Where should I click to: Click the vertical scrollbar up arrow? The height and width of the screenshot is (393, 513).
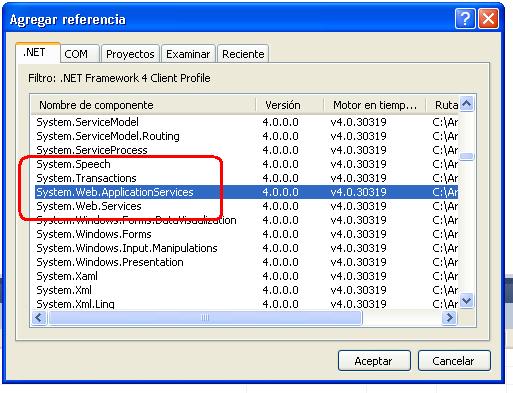[467, 104]
